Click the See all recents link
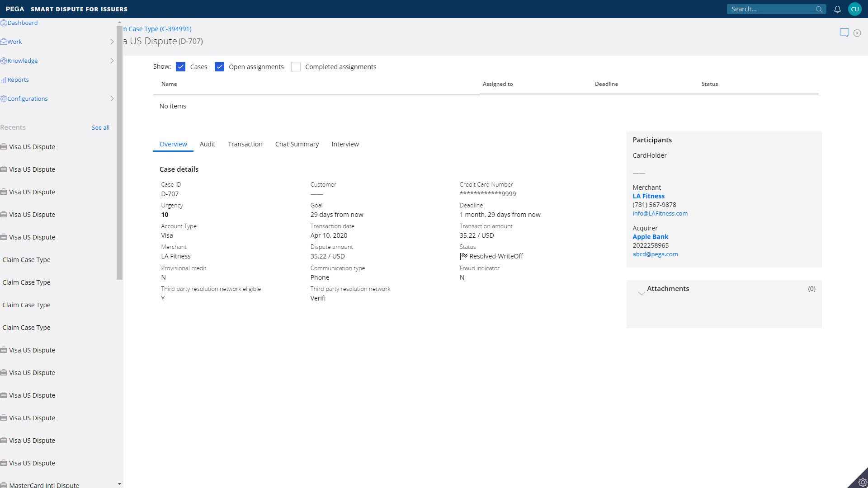Viewport: 868px width, 488px height. [100, 128]
